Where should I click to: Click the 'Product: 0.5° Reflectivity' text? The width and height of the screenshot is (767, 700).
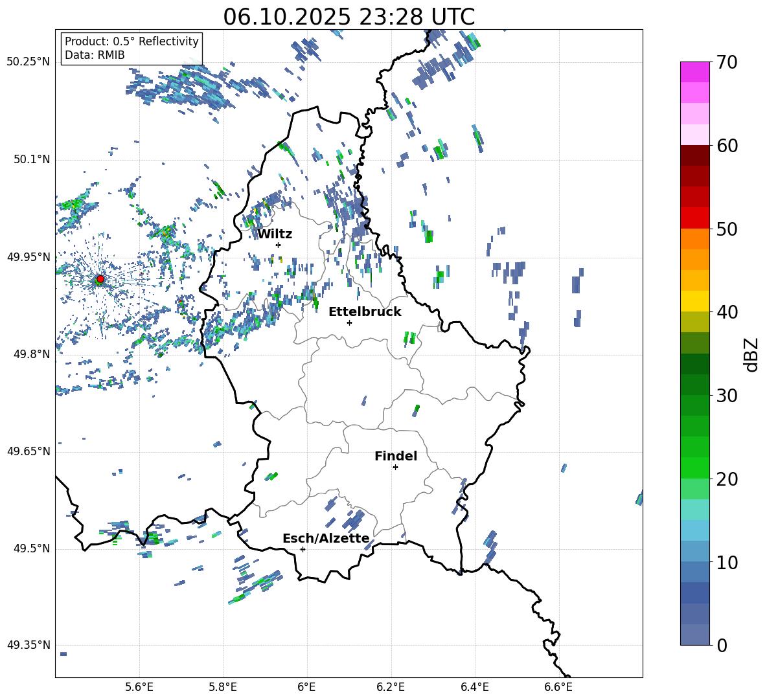(x=132, y=41)
